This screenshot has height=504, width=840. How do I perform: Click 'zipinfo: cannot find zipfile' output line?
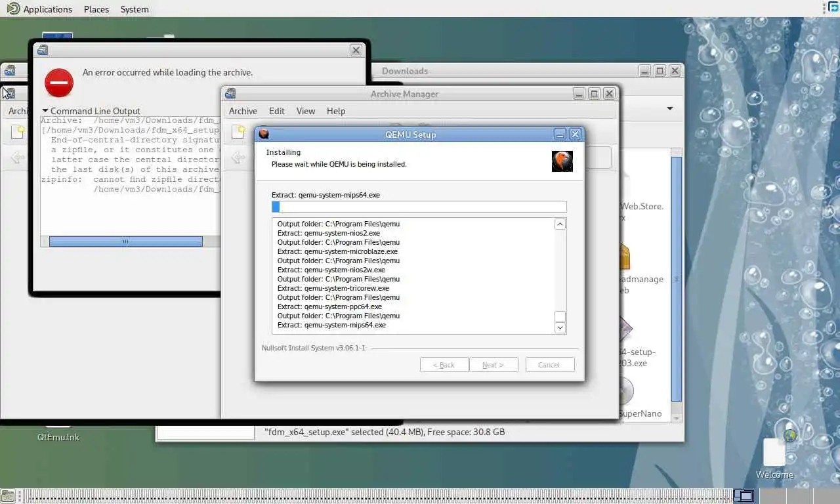click(x=131, y=179)
